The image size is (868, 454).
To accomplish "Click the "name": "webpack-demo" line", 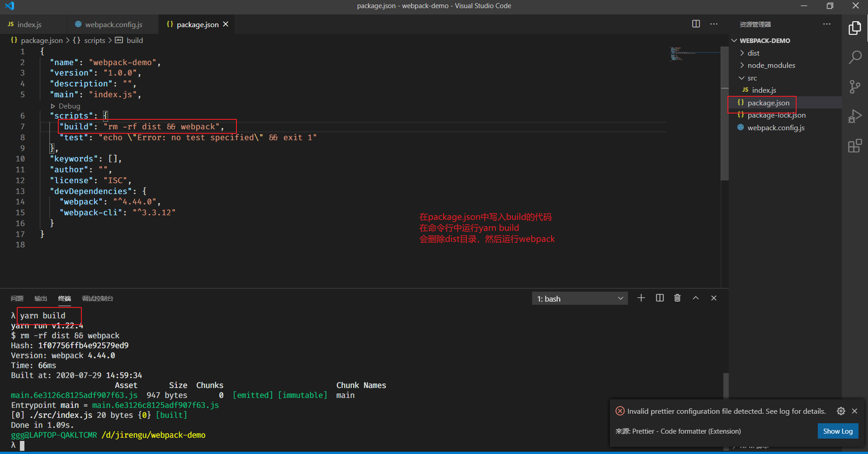I will (x=105, y=62).
